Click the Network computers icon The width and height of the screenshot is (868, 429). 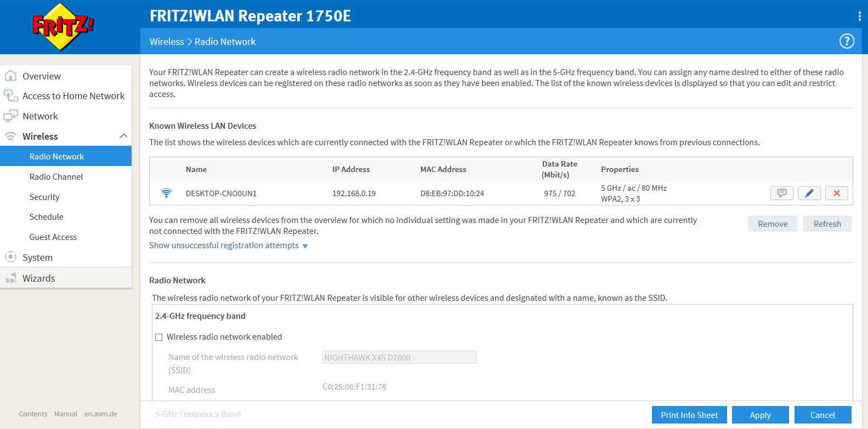[10, 116]
